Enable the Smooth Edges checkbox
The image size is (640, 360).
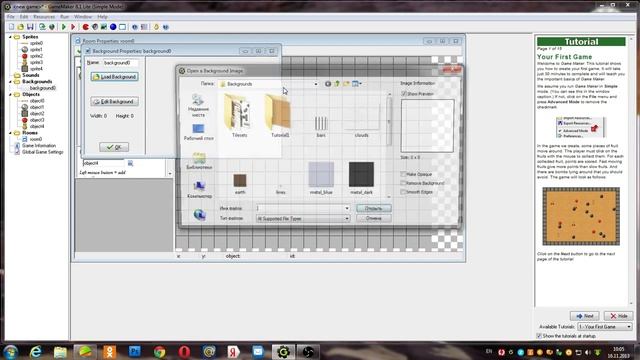click(403, 192)
